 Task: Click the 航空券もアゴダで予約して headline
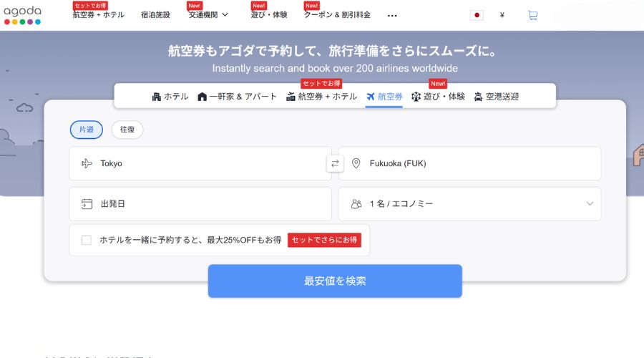click(x=334, y=51)
